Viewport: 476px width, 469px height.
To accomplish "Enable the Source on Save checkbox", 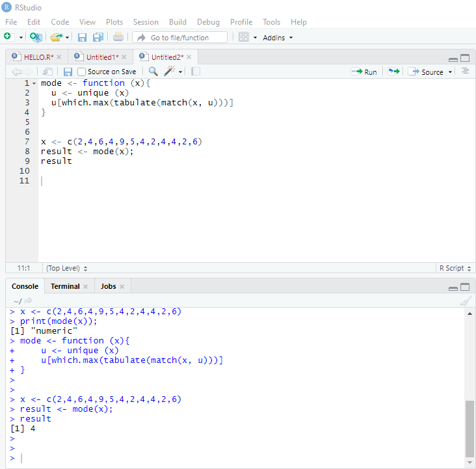I will click(x=81, y=72).
